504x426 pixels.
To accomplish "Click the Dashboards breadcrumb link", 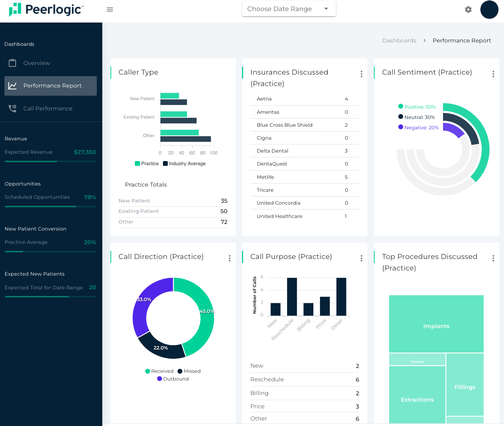I will [399, 40].
